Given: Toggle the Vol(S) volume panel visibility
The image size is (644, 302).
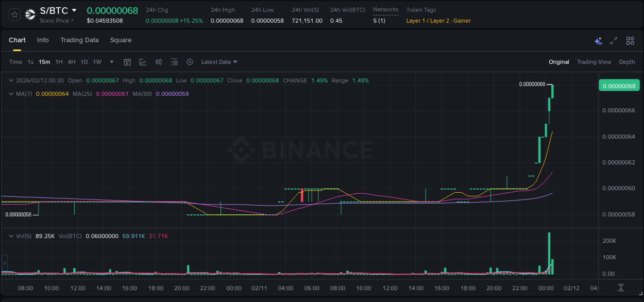Looking at the screenshot, I should pos(11,236).
